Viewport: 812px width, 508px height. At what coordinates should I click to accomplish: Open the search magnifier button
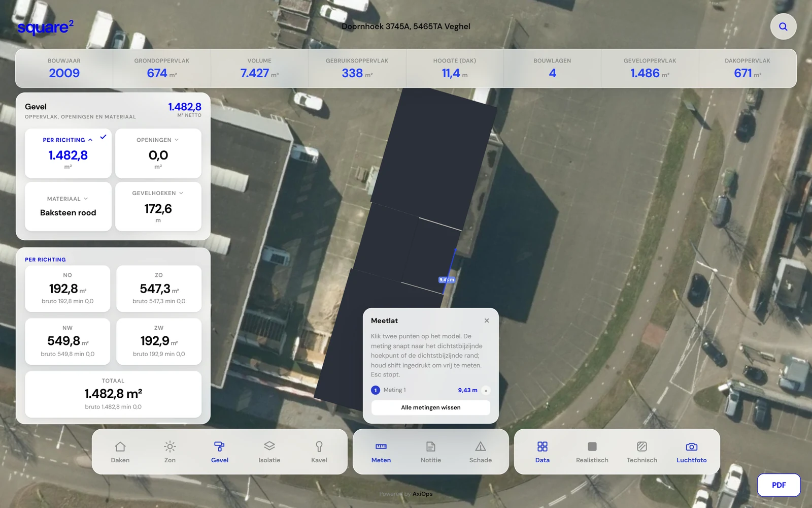click(783, 26)
